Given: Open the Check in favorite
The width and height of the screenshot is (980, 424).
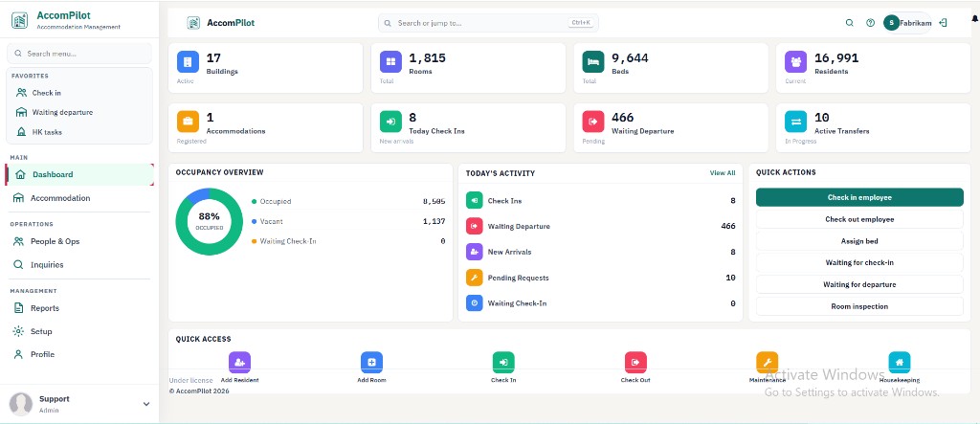Looking at the screenshot, I should [x=80, y=93].
